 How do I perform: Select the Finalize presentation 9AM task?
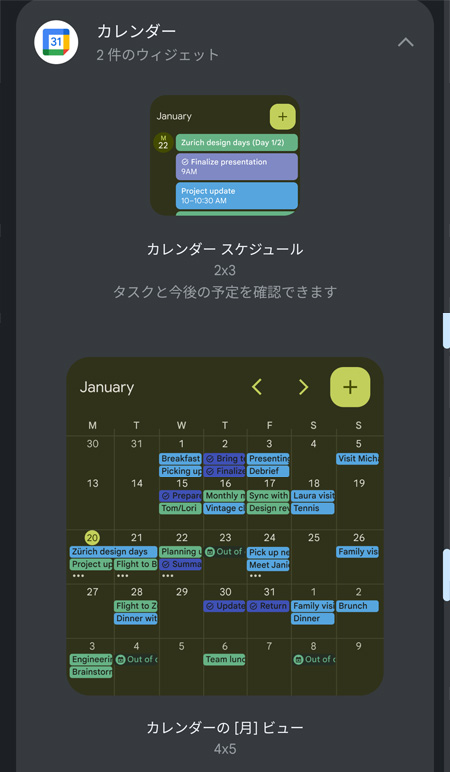(237, 166)
